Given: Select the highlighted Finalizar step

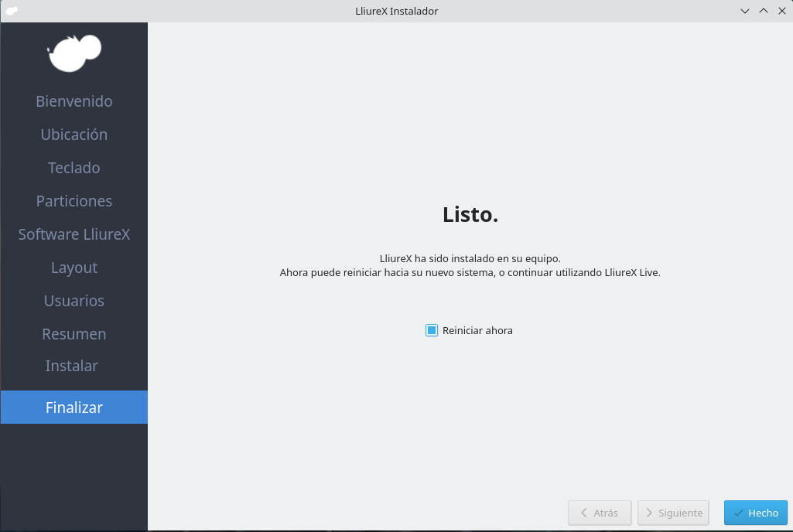Looking at the screenshot, I should pyautogui.click(x=74, y=408).
